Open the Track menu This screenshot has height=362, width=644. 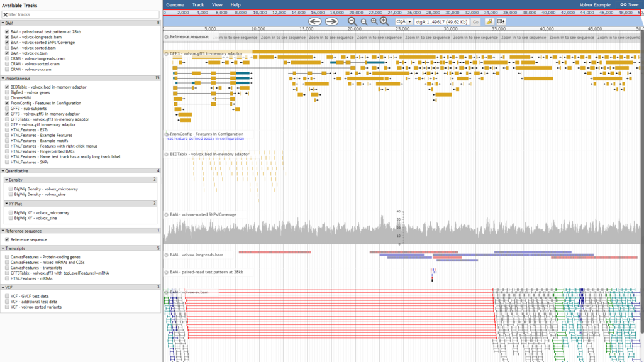click(198, 4)
